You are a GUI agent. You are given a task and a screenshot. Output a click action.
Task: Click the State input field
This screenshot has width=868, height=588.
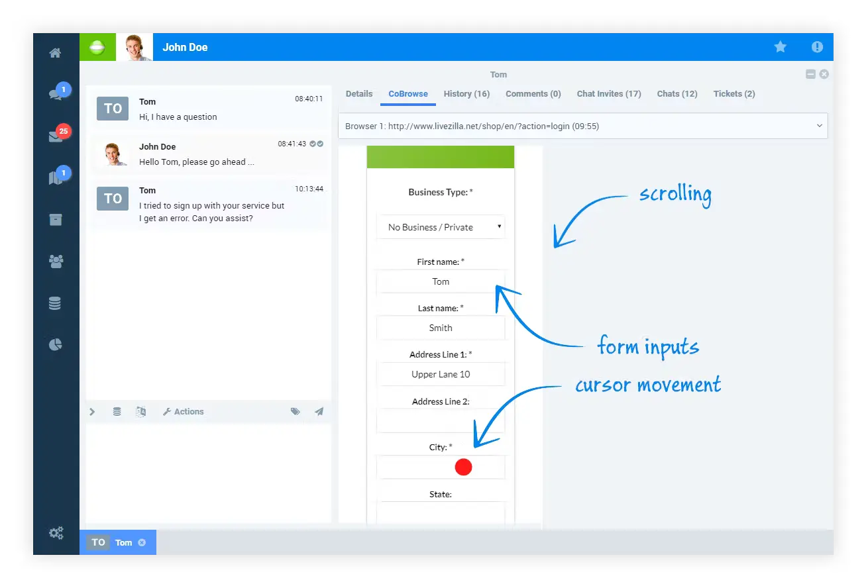click(x=441, y=514)
